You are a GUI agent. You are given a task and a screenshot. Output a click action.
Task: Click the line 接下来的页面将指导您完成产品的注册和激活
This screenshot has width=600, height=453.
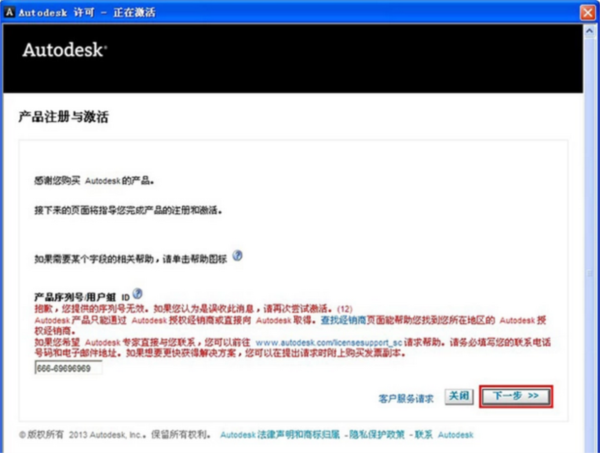pos(128,210)
